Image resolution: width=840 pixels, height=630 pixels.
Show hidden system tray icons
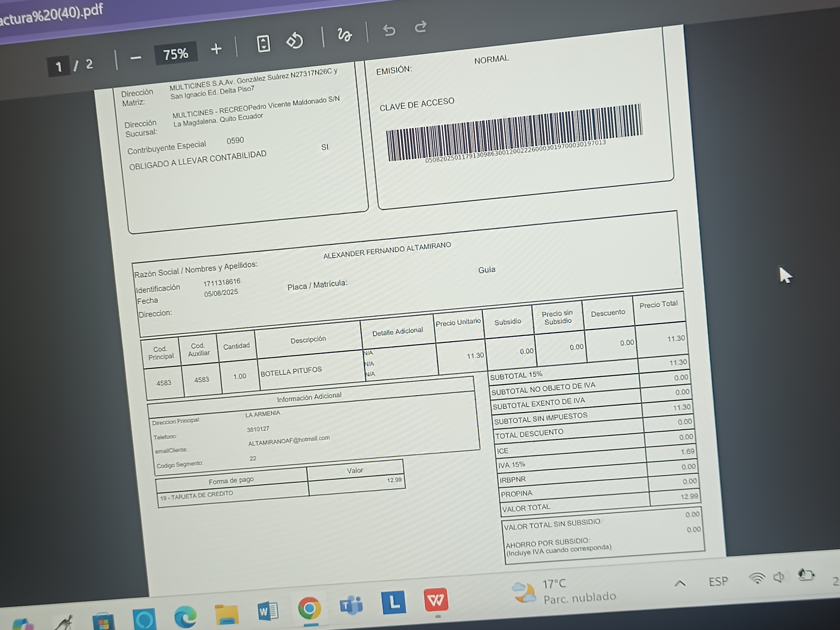pyautogui.click(x=680, y=584)
